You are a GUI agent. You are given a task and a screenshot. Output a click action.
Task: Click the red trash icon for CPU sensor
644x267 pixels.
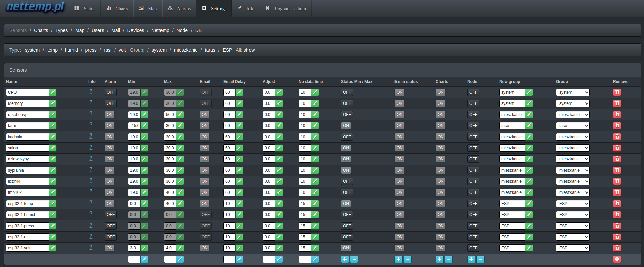[x=617, y=92]
